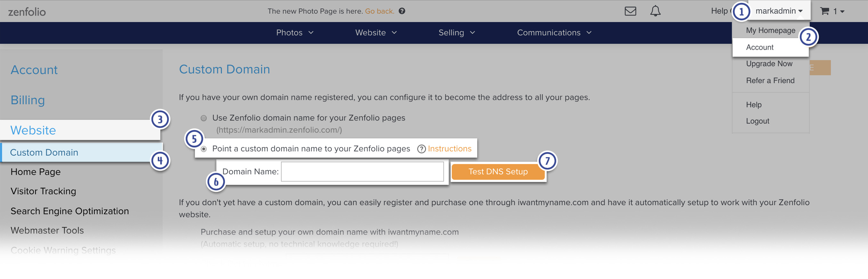The image size is (868, 279).
Task: Click the Go back link
Action: pos(379,11)
